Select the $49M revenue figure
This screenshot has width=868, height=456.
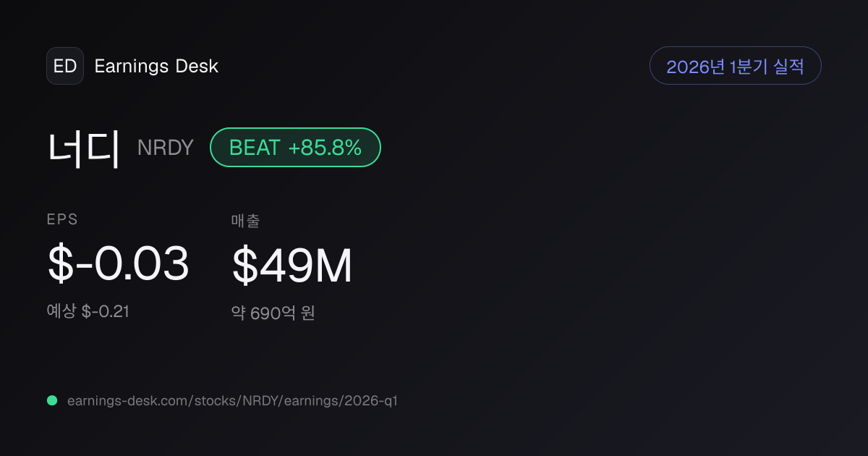pos(292,266)
